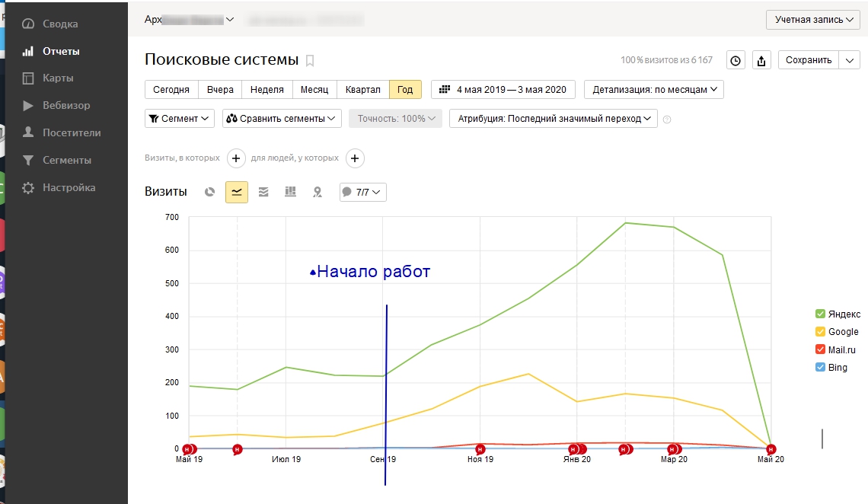The width and height of the screenshot is (868, 504).
Task: Bookmark the Поисковые системы report
Action: 310,60
